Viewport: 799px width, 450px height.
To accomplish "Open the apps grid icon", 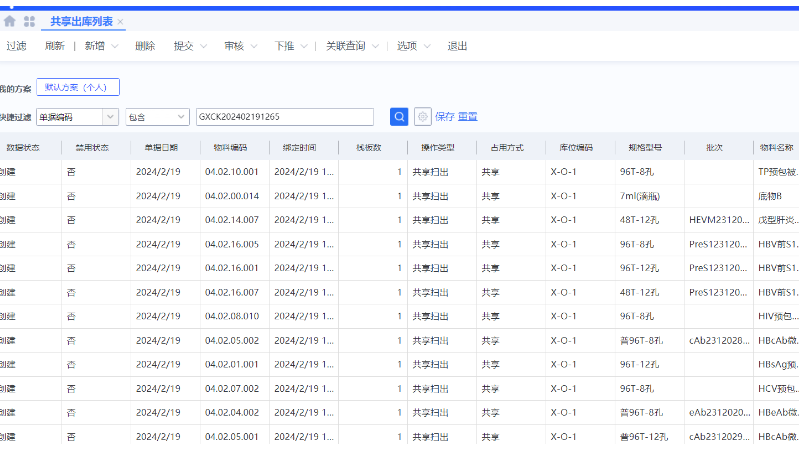I will click(x=30, y=21).
